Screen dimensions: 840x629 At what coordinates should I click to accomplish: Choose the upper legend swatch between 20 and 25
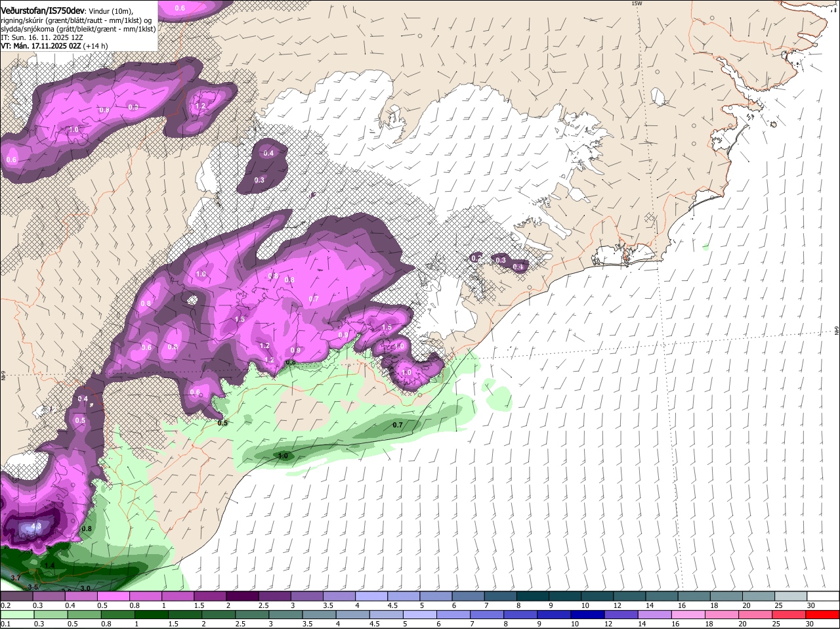click(759, 596)
